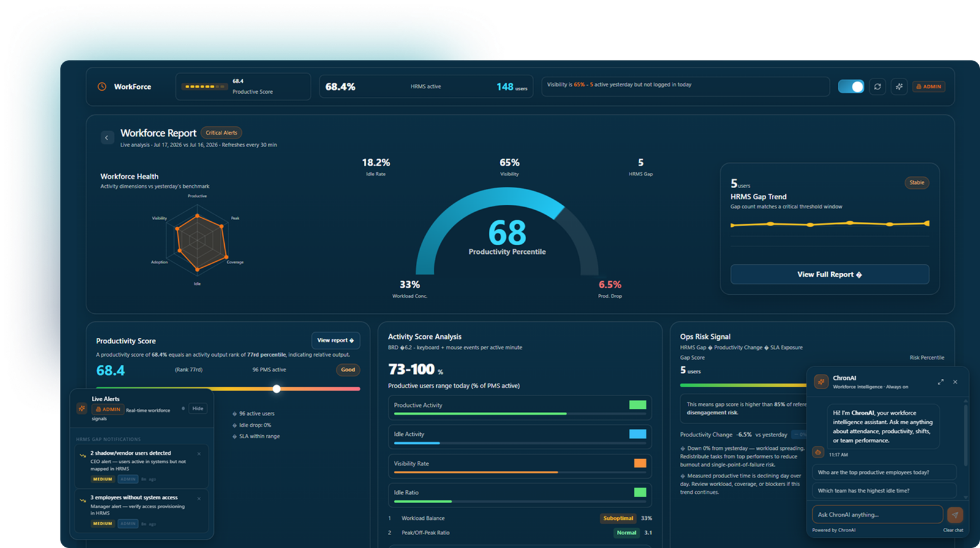Viewport: 980px width, 548px height.
Task: Click the Workload Balance row label
Action: (423, 518)
